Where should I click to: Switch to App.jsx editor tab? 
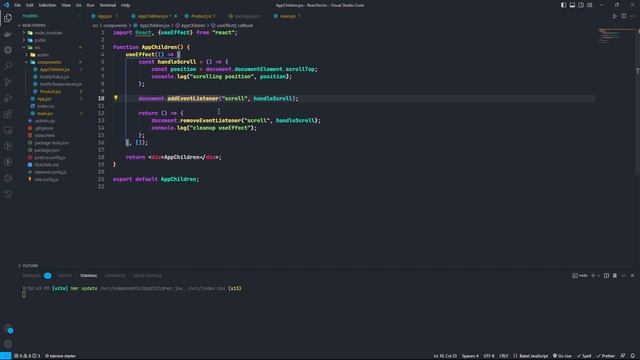pyautogui.click(x=104, y=16)
